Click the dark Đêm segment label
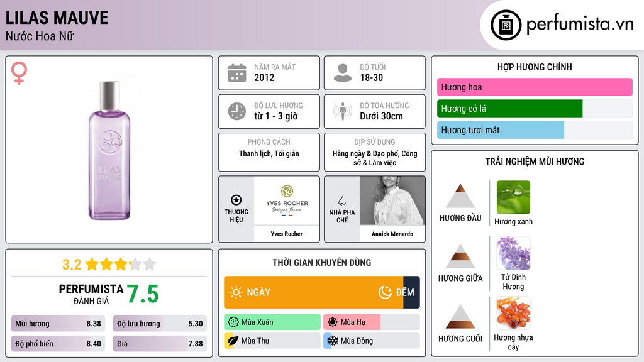The image size is (644, 362). pos(405,292)
